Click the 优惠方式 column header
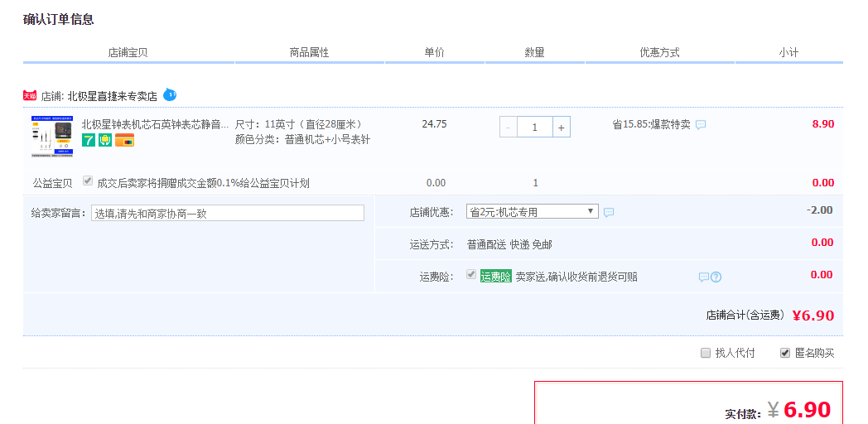Viewport: 868px width, 424px height. [660, 52]
